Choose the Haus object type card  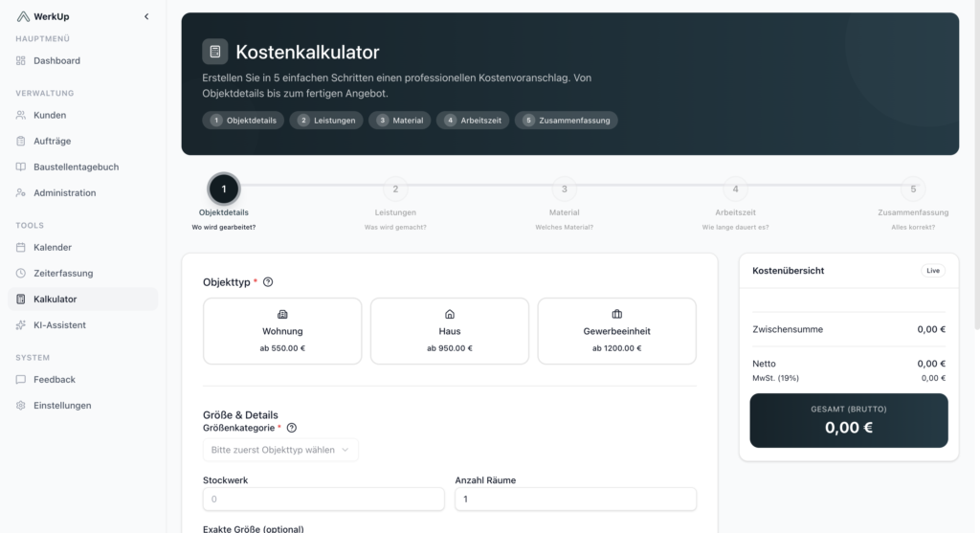pos(449,330)
